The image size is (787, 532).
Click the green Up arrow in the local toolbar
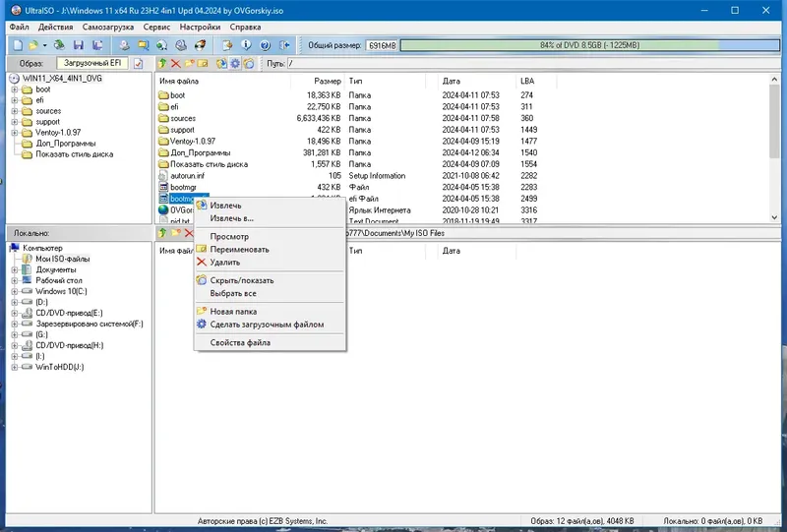click(x=162, y=233)
